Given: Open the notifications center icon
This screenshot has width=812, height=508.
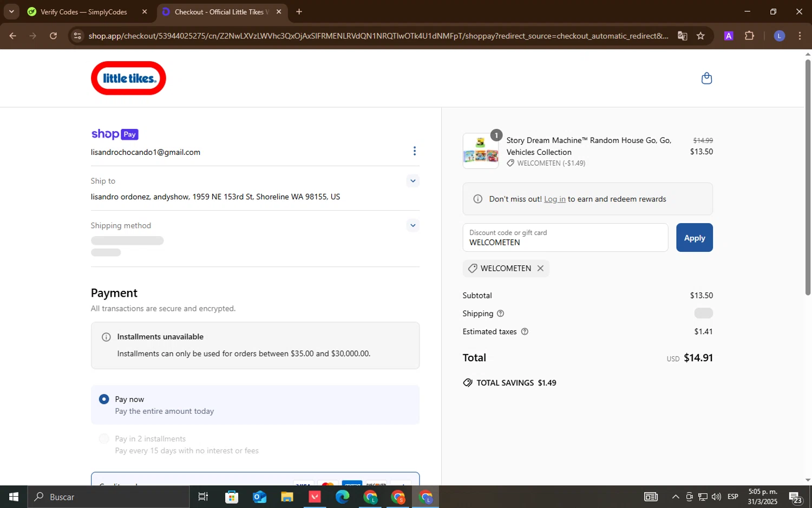Looking at the screenshot, I should coord(795,497).
